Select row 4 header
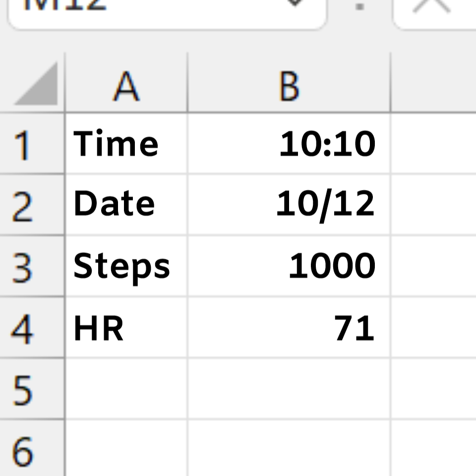Image resolution: width=476 pixels, height=476 pixels. (32, 327)
